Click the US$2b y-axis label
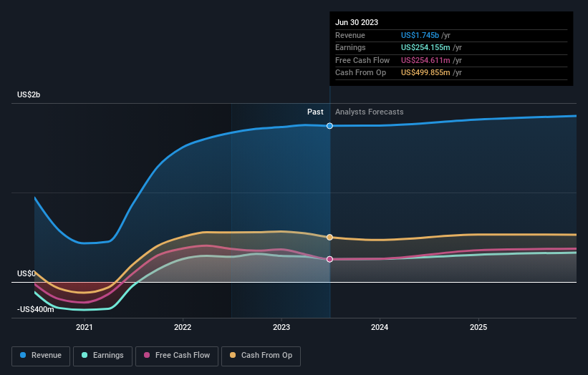 29,94
